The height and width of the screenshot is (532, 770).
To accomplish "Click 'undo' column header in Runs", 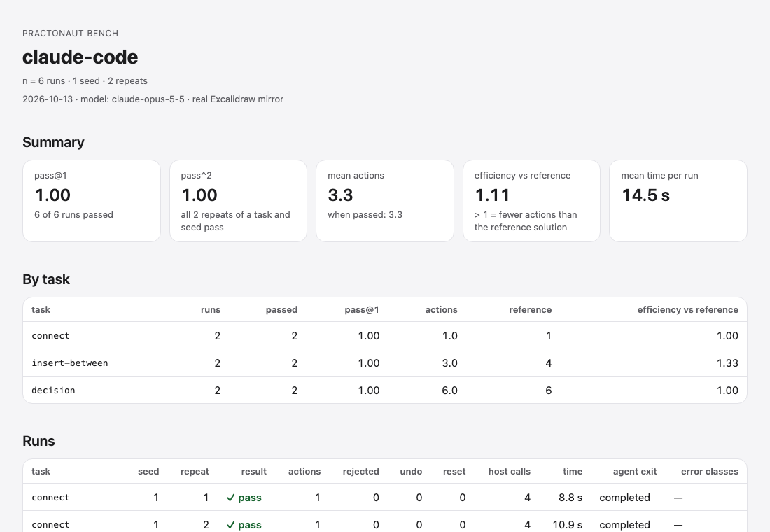I will click(x=411, y=472).
